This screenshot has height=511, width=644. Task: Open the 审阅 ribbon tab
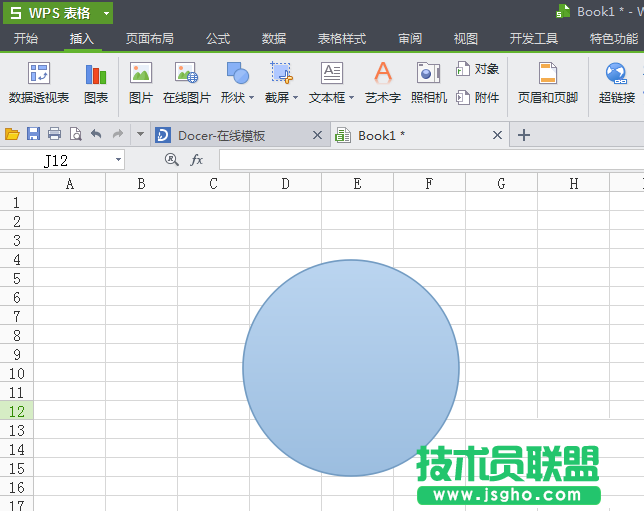tap(410, 39)
